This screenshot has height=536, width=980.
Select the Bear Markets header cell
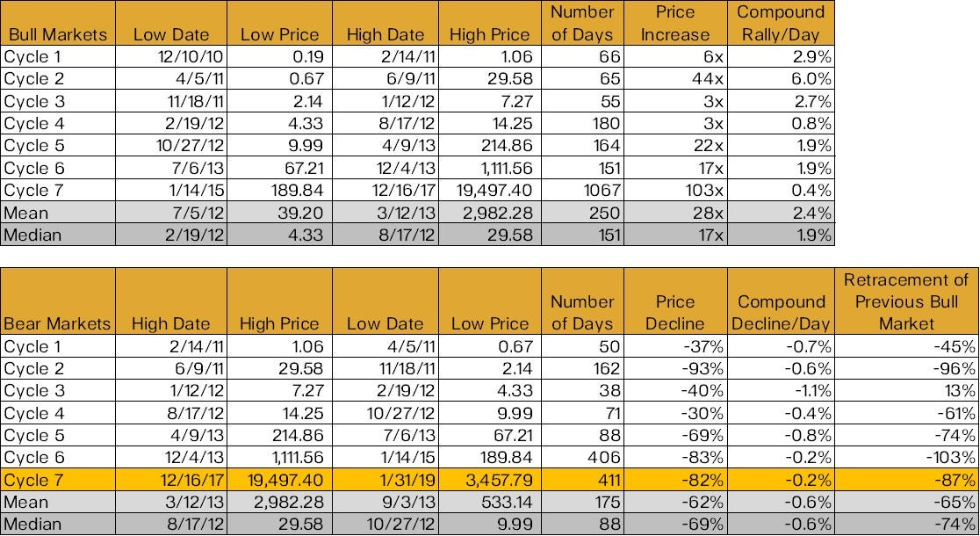pyautogui.click(x=58, y=301)
